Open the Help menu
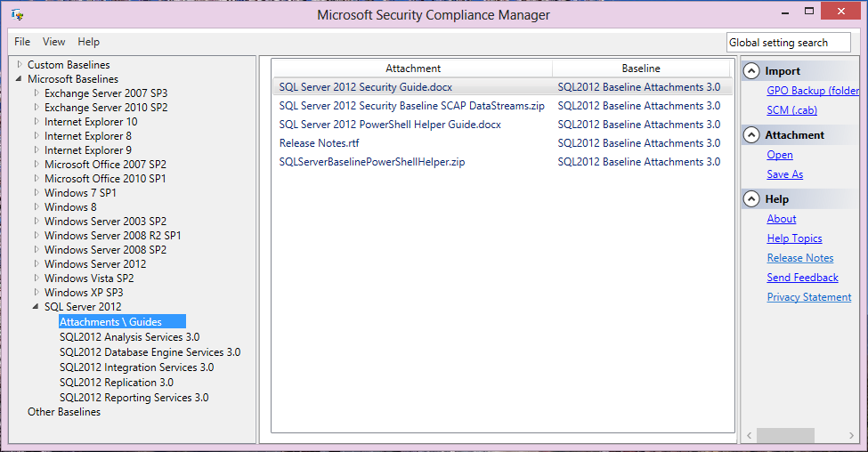 [x=88, y=42]
